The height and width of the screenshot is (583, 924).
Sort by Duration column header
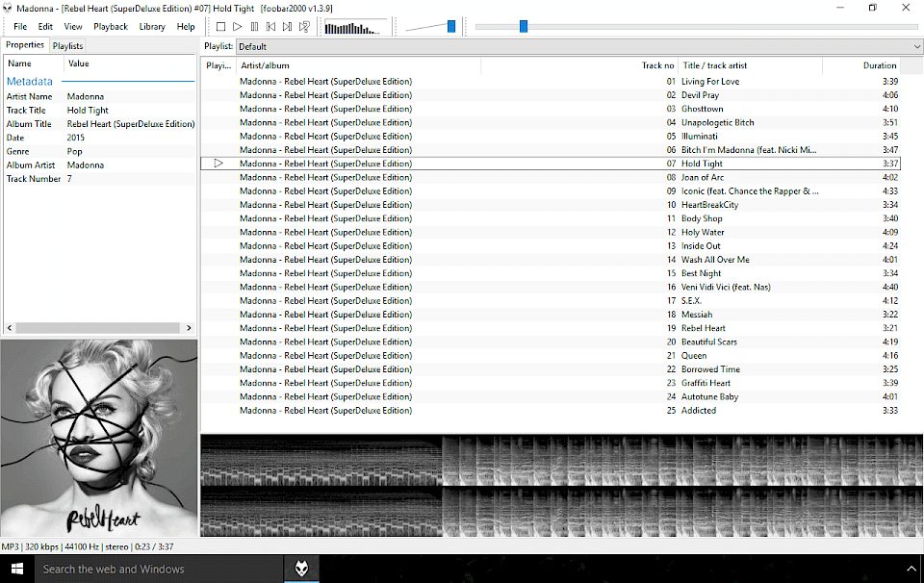pos(861,65)
